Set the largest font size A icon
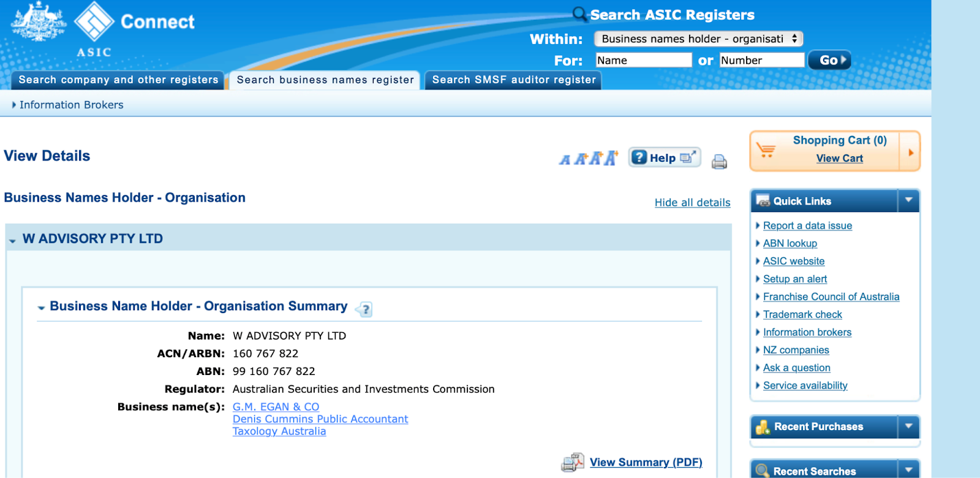Image resolution: width=980 pixels, height=478 pixels. [x=611, y=157]
